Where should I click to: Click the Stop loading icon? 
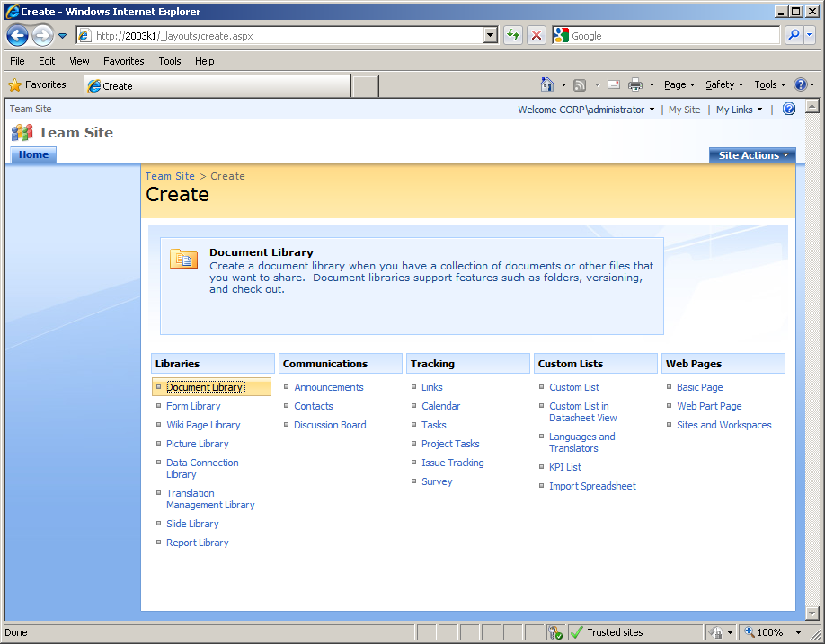[536, 34]
